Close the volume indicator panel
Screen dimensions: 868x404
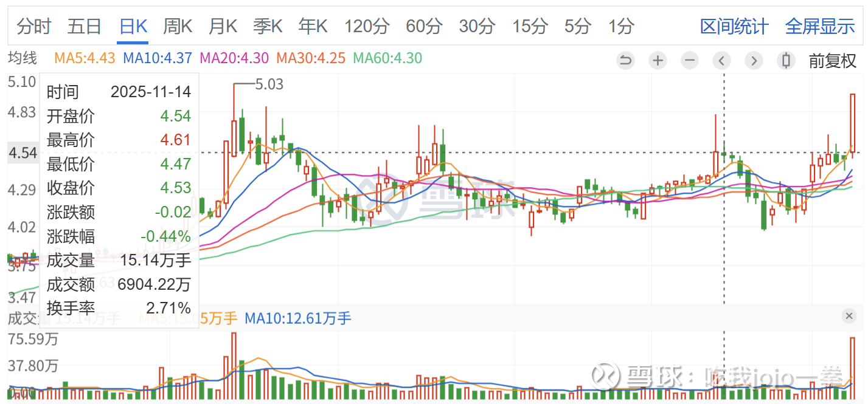coord(849,315)
